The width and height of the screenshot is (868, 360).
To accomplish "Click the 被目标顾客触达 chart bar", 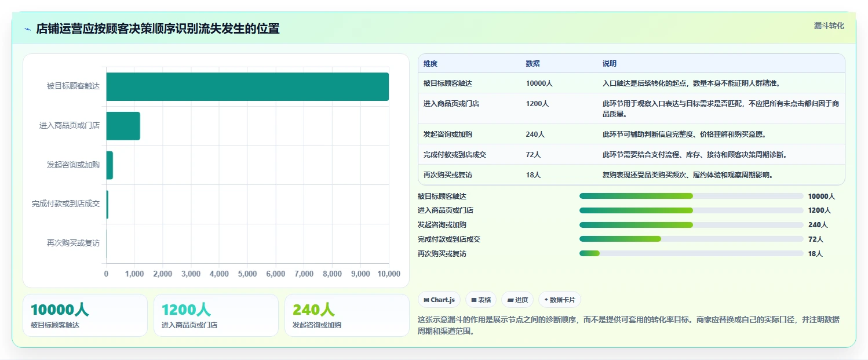I will click(247, 86).
